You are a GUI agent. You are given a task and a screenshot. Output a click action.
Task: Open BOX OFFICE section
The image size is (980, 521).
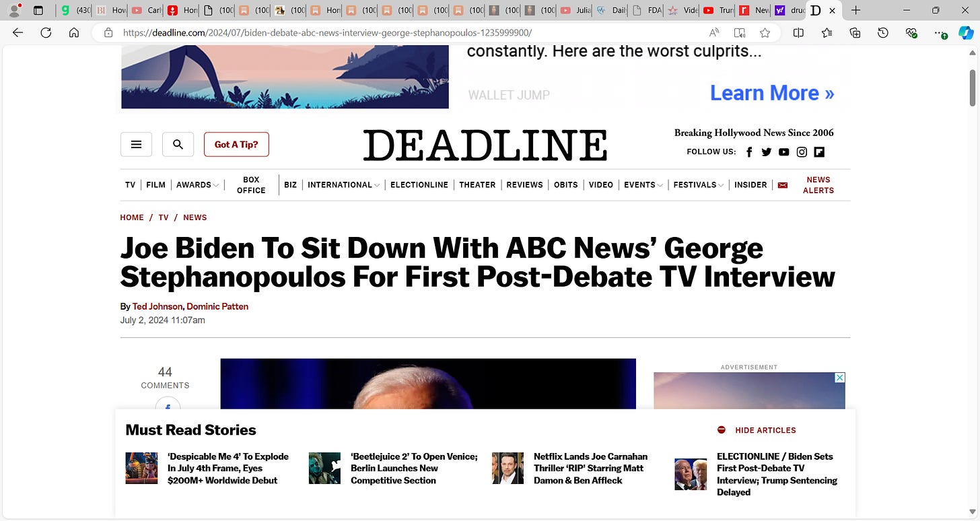click(251, 185)
